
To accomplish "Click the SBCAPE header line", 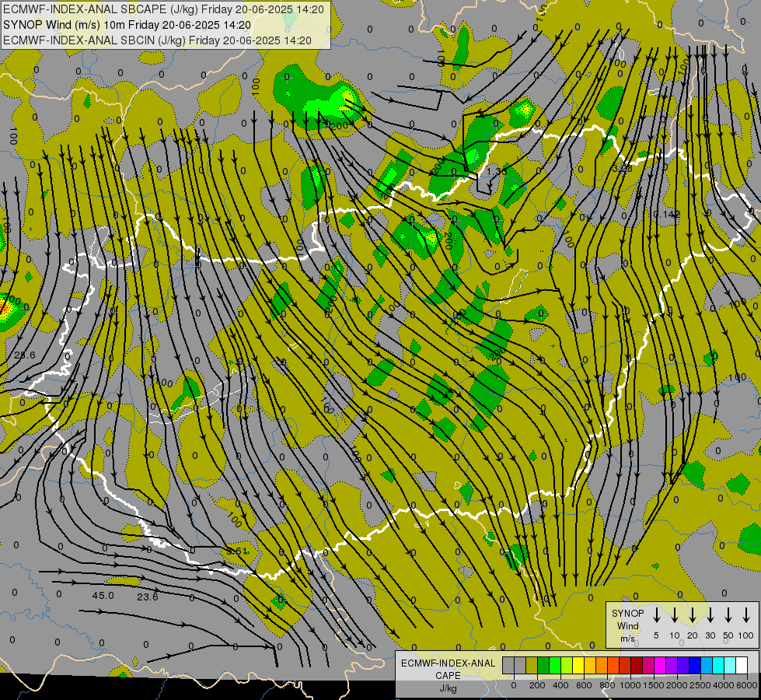I will pyautogui.click(x=163, y=9).
